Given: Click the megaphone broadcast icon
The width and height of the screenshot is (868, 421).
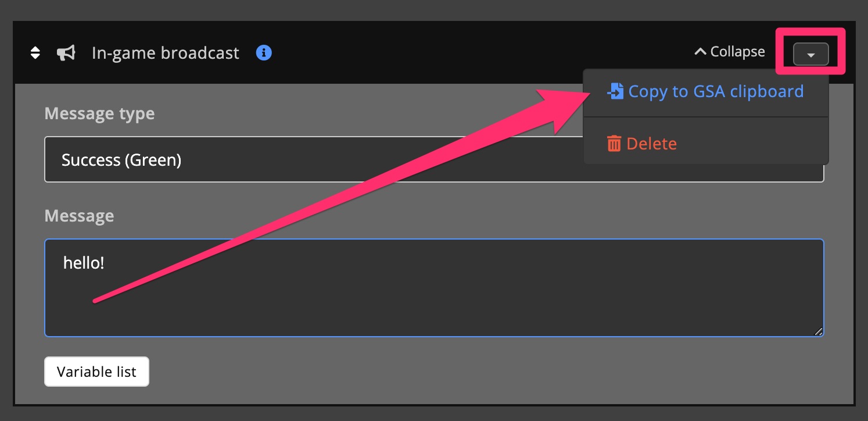Looking at the screenshot, I should 66,52.
